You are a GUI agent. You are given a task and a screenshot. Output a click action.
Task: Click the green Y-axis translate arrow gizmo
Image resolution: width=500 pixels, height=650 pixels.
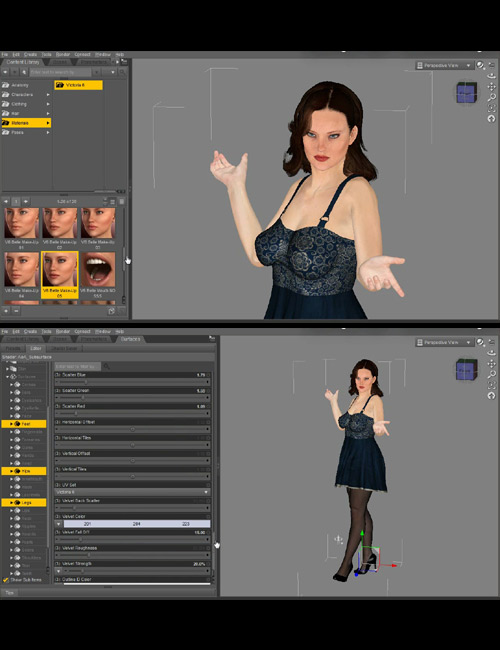[x=362, y=535]
